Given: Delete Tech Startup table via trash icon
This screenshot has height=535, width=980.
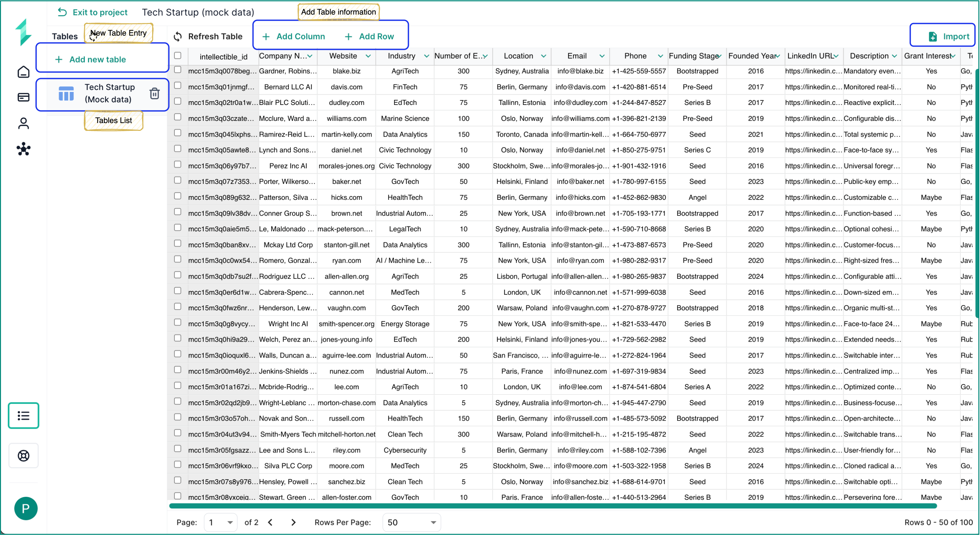Looking at the screenshot, I should pyautogui.click(x=154, y=93).
